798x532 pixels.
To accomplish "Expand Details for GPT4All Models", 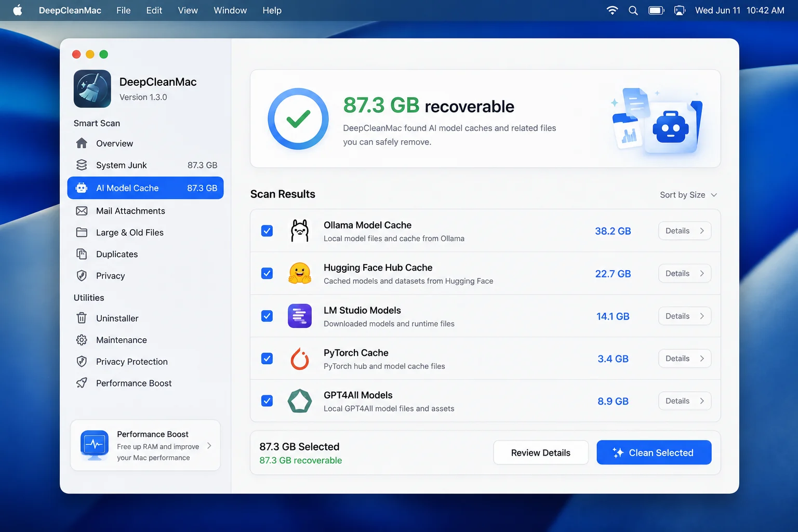I will (685, 401).
